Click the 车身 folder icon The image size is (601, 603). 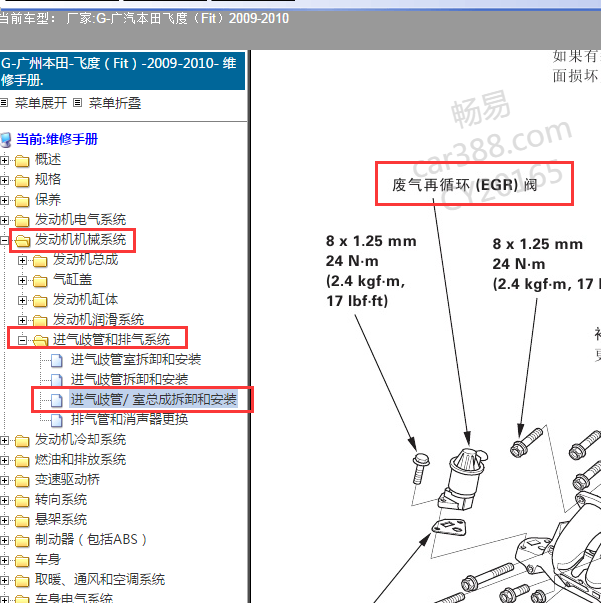tap(22, 561)
